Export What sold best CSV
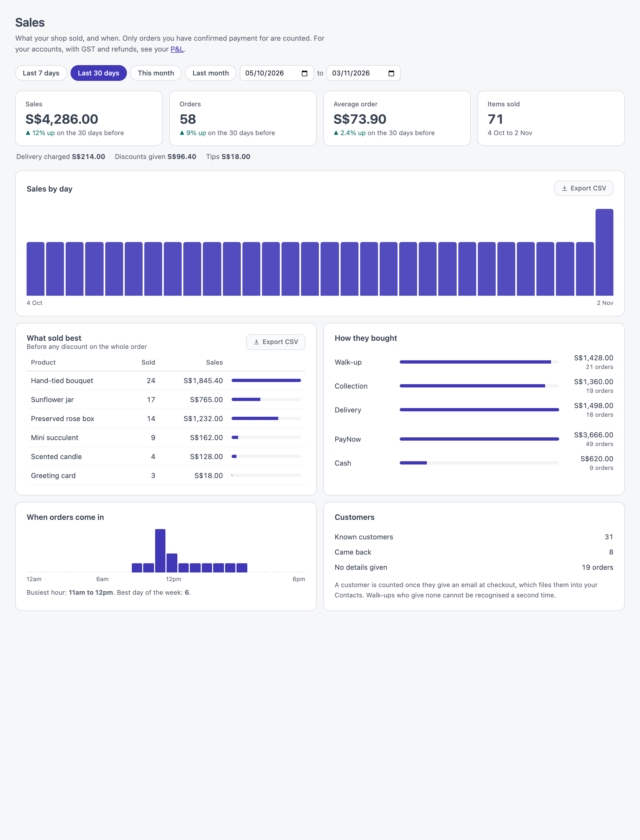 [276, 342]
